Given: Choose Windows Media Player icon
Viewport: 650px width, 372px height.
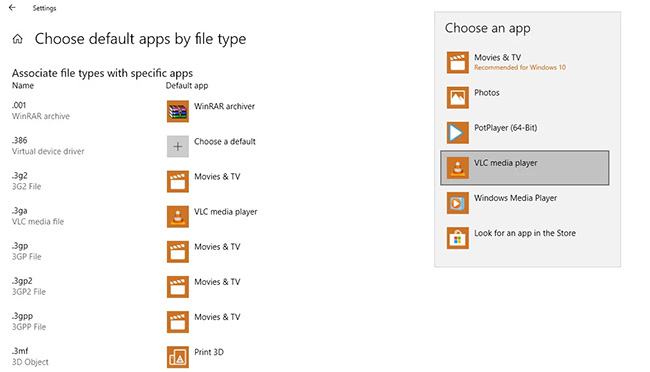Looking at the screenshot, I should point(458,203).
